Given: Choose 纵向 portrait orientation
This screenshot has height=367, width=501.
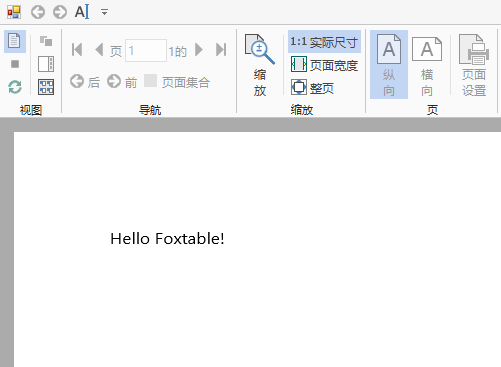Looking at the screenshot, I should coord(389,65).
